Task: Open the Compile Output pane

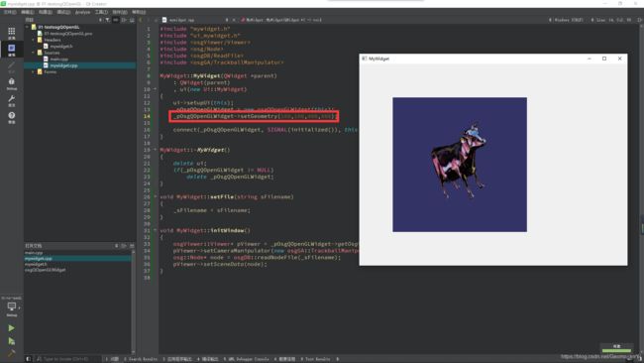Action: coord(208,359)
